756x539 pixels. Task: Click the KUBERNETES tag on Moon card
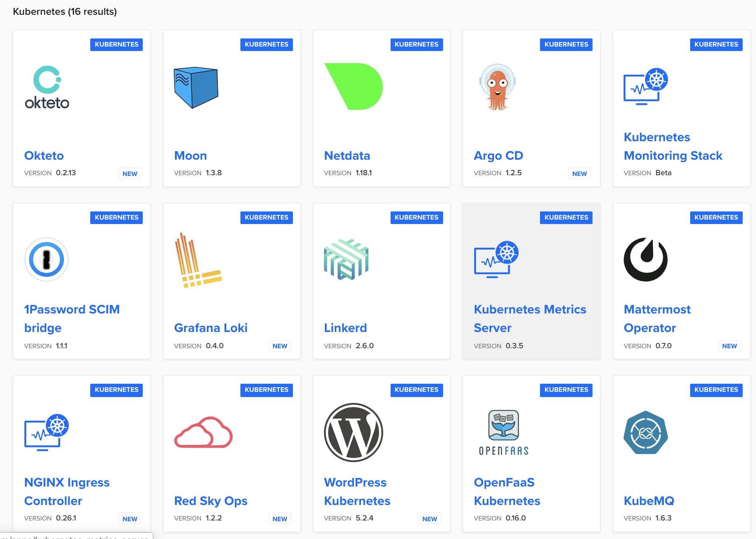pos(267,44)
